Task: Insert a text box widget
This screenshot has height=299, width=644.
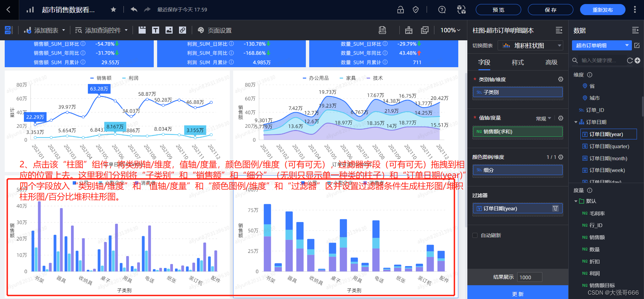Action: 155,30
